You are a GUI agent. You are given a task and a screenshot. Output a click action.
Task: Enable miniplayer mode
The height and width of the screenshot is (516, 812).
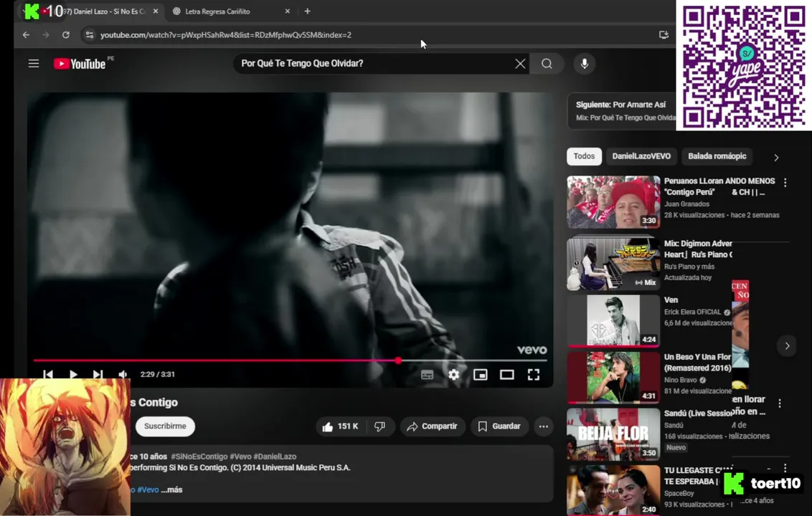pos(480,375)
